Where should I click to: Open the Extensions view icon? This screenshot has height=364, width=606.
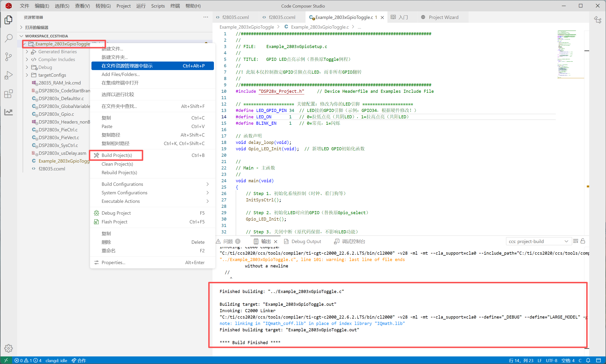coord(9,94)
